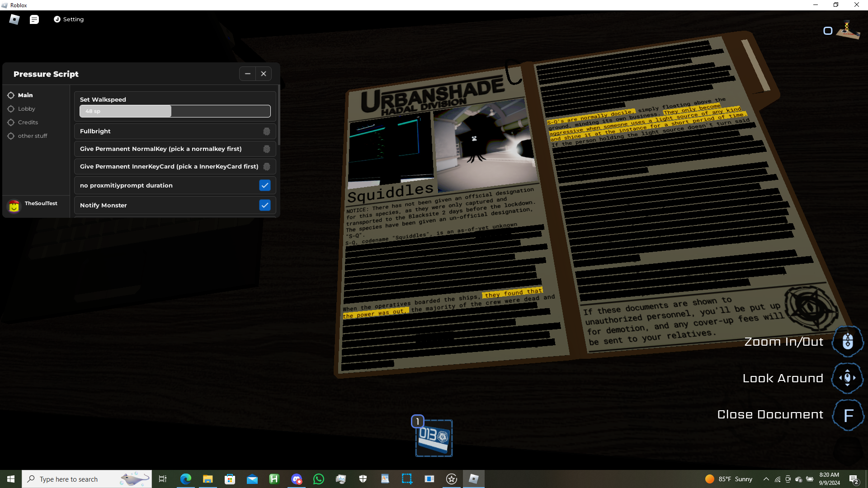Click Zoom In/Out mouse icon

(848, 342)
